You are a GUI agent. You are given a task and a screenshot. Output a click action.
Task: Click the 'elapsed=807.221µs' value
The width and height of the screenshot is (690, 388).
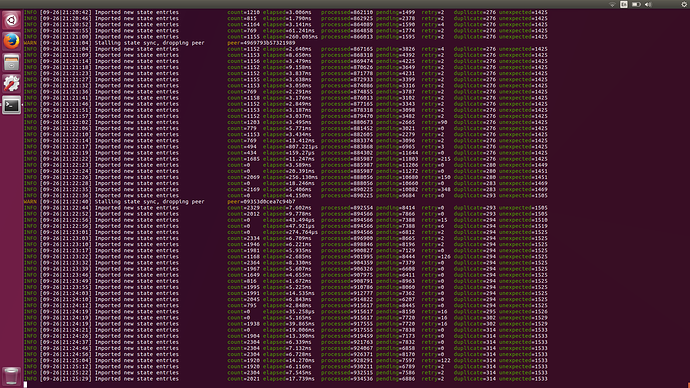[290, 147]
